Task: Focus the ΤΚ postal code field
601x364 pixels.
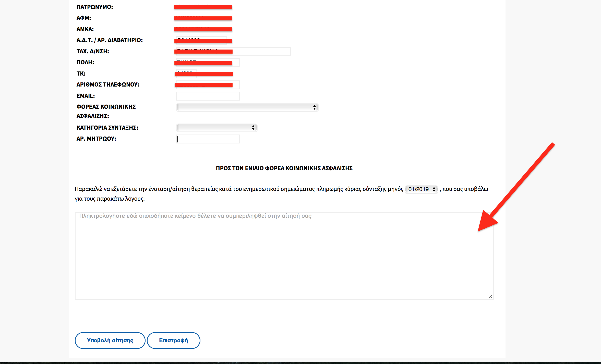Action: tap(186, 74)
